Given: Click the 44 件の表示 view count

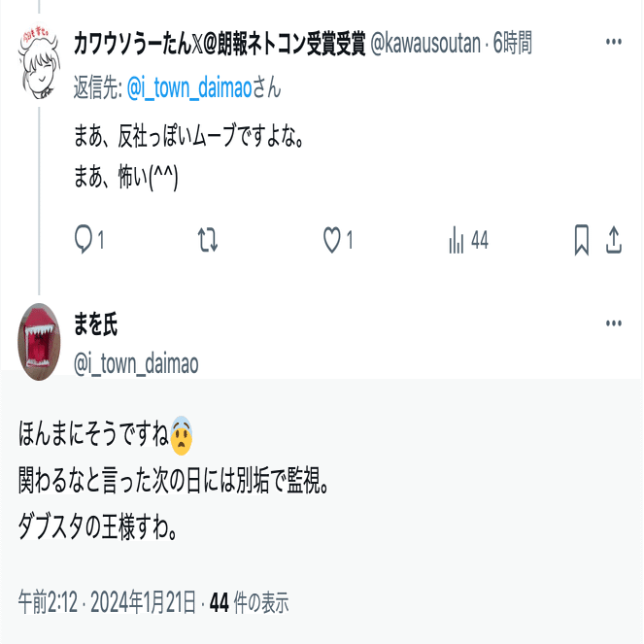Looking at the screenshot, I should pos(250,602).
